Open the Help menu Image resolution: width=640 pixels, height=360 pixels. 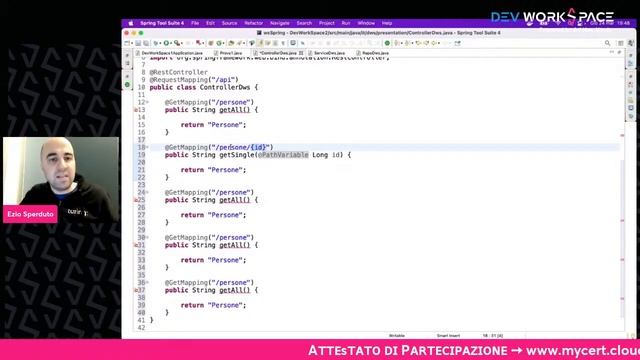(x=387, y=23)
